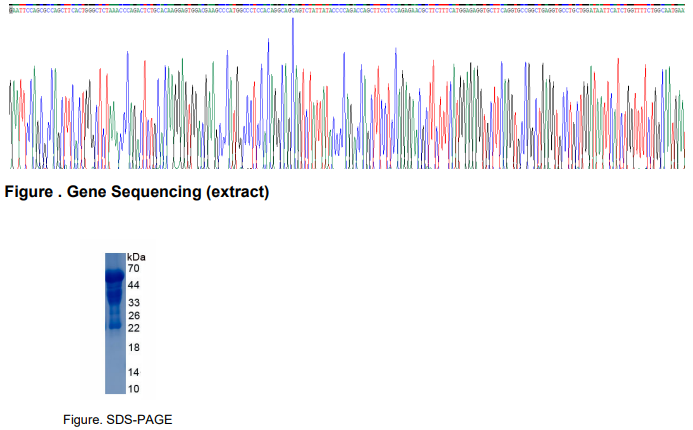The width and height of the screenshot is (693, 430).
Task: Click the nucleotide sequence text line
Action: (x=347, y=10)
